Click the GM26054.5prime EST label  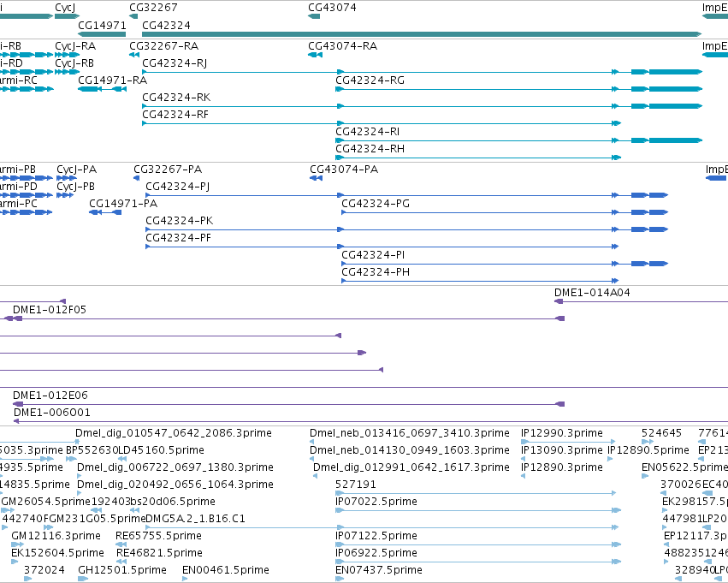point(46,503)
